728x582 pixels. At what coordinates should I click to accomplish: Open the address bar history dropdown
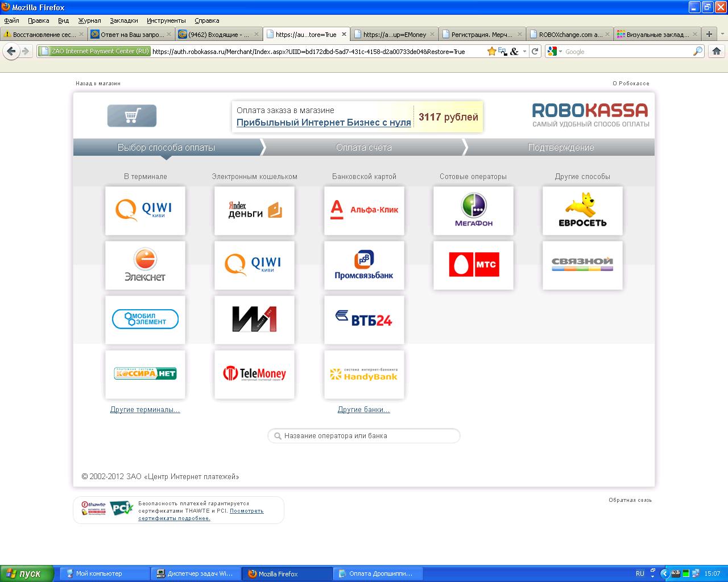point(524,51)
